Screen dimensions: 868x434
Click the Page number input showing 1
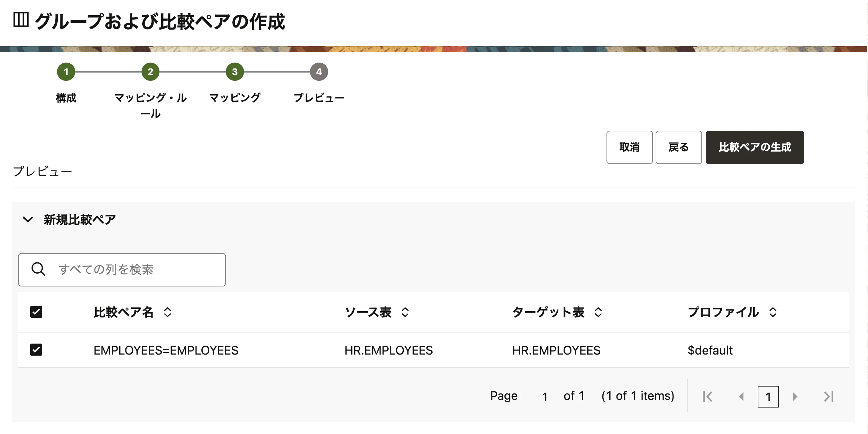pos(545,397)
